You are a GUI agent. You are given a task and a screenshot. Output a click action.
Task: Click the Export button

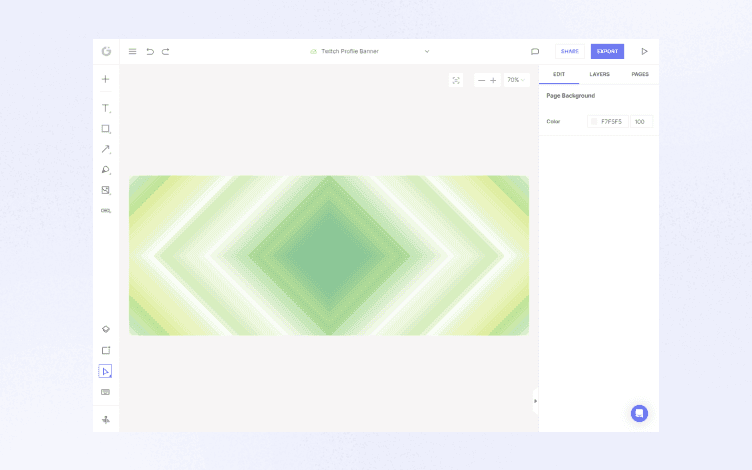tap(607, 51)
